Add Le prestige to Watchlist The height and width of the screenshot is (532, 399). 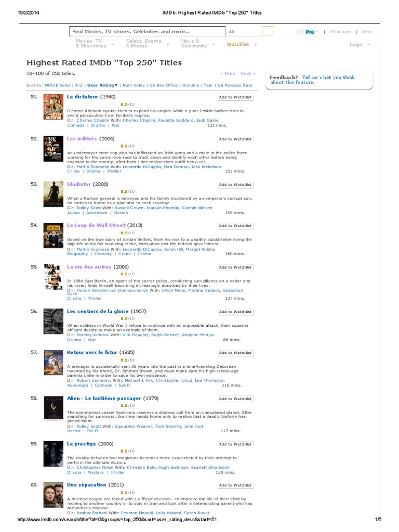tap(235, 445)
